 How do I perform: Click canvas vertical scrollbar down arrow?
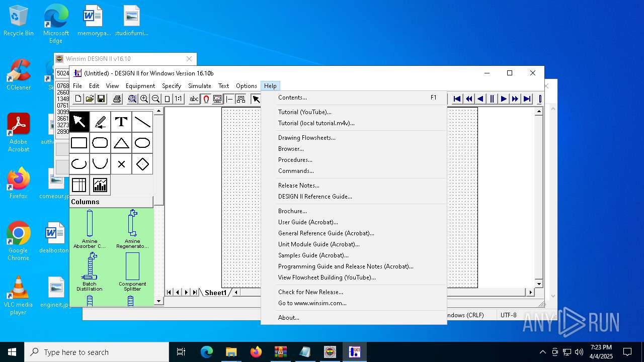[539, 284]
